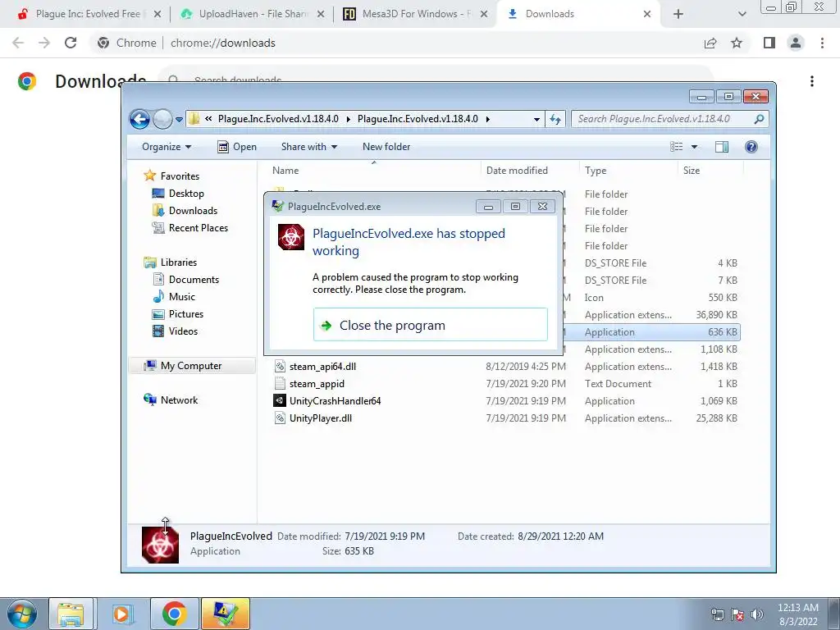Share this page icon in Chrome
840x630 pixels.
point(710,43)
